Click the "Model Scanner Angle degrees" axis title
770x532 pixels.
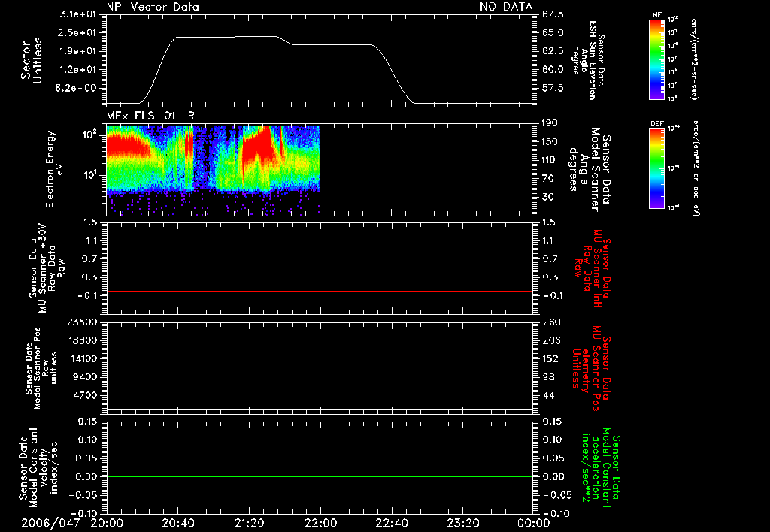point(590,170)
